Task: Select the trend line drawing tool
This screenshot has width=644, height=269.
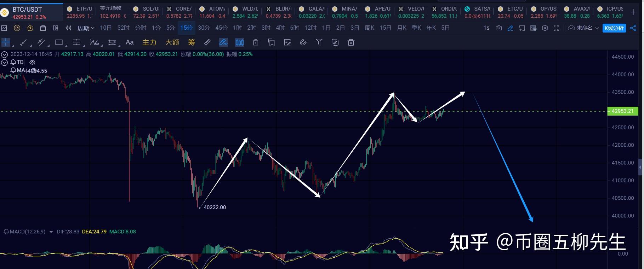Action: 23,42
